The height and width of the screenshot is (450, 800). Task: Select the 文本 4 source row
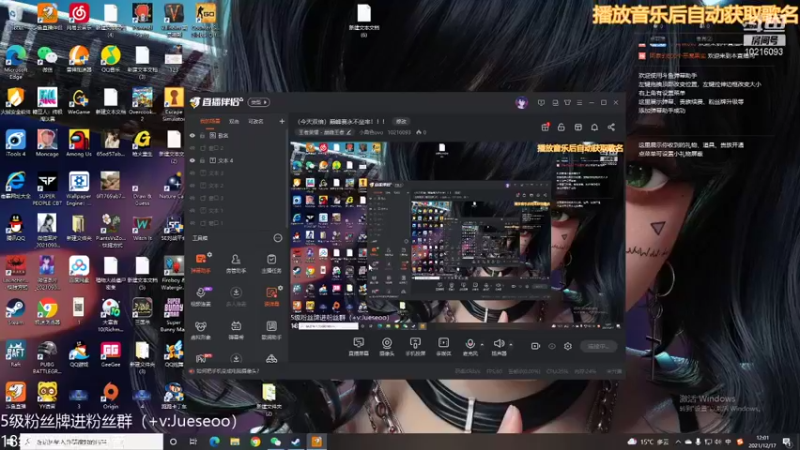[x=237, y=160]
